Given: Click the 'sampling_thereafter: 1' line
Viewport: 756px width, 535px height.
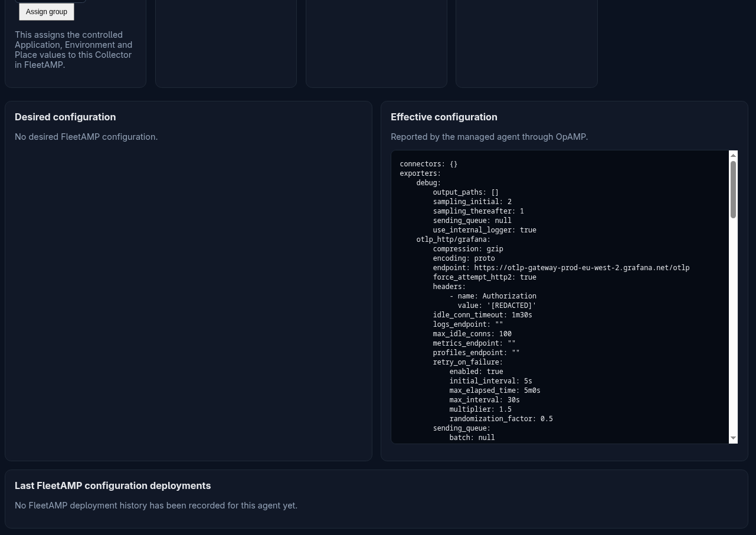Looking at the screenshot, I should point(478,211).
